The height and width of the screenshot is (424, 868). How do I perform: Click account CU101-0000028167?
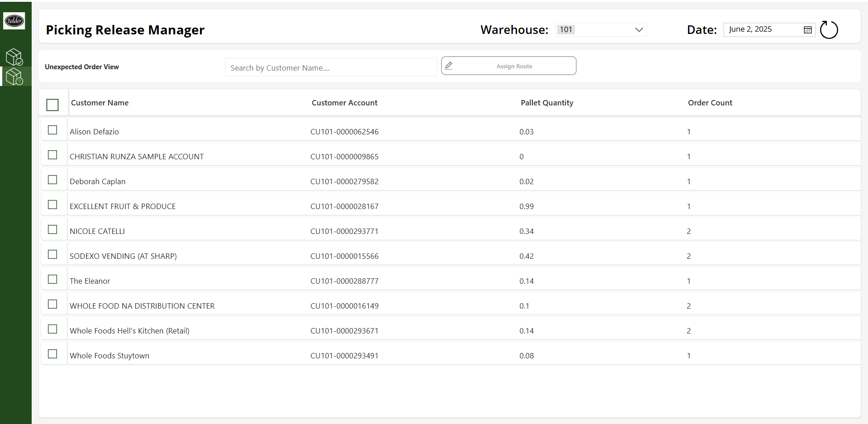click(344, 206)
